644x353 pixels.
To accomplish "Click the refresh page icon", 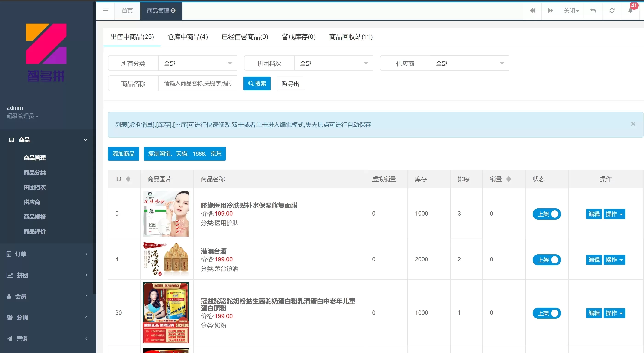I will pyautogui.click(x=612, y=11).
